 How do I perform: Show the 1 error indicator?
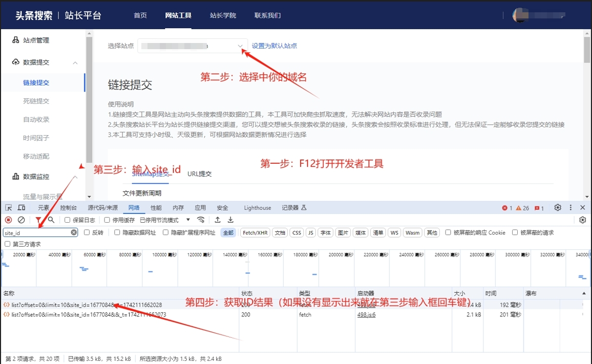[507, 208]
